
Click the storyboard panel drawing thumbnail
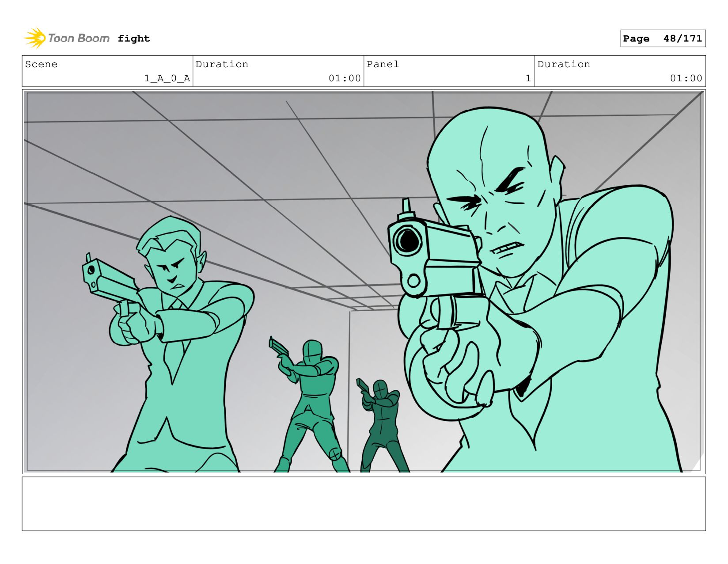click(364, 282)
